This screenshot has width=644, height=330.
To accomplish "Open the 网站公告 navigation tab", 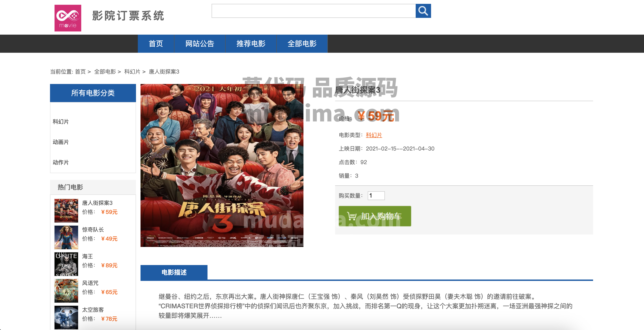I will (200, 43).
